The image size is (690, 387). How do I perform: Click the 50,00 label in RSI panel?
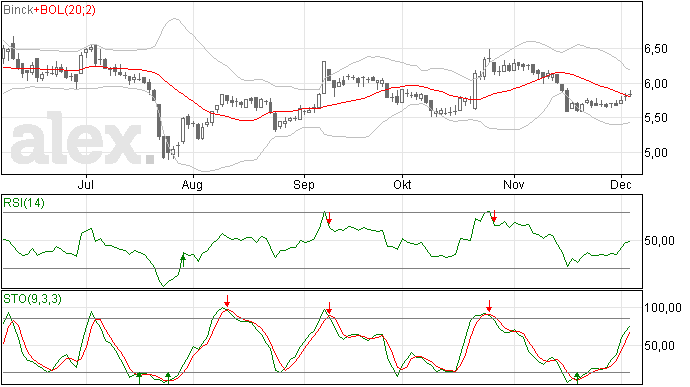(659, 241)
